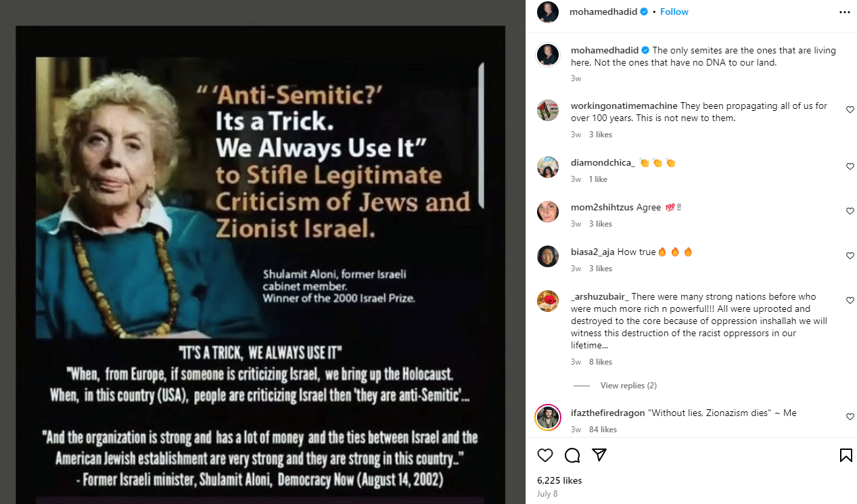View the 6,225 likes list
This screenshot has width=857, height=504.
(559, 480)
